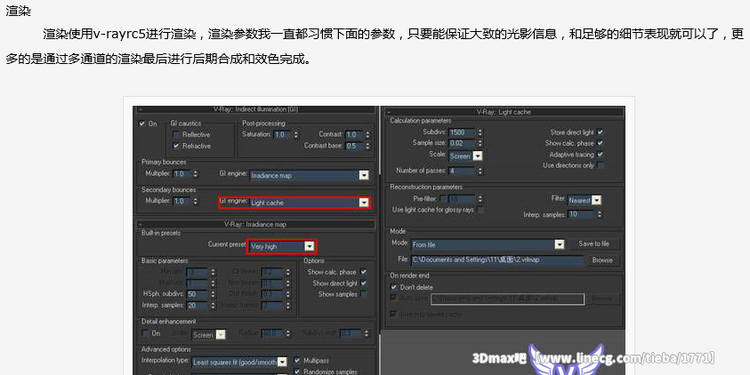Click the Sample size field

[461, 143]
